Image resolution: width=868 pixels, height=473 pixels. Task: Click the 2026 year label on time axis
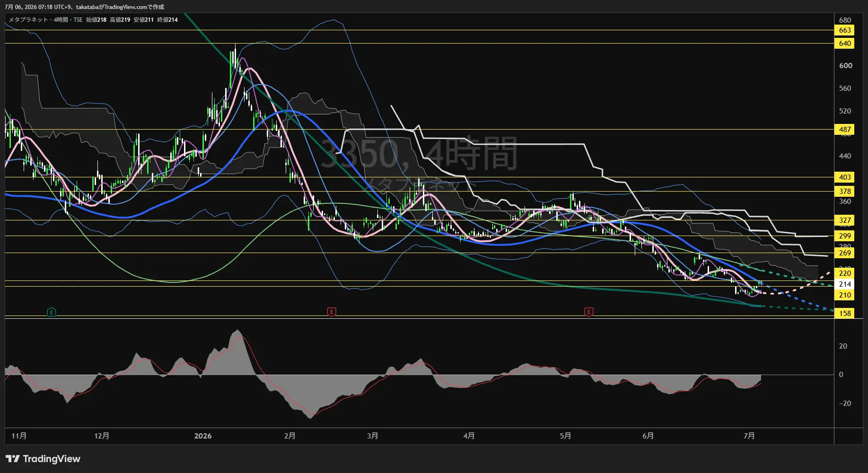click(203, 436)
